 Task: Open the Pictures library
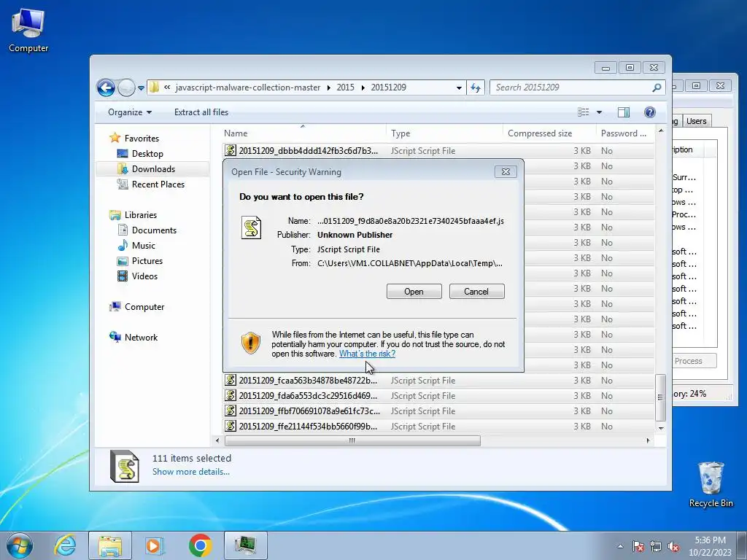[x=147, y=261]
